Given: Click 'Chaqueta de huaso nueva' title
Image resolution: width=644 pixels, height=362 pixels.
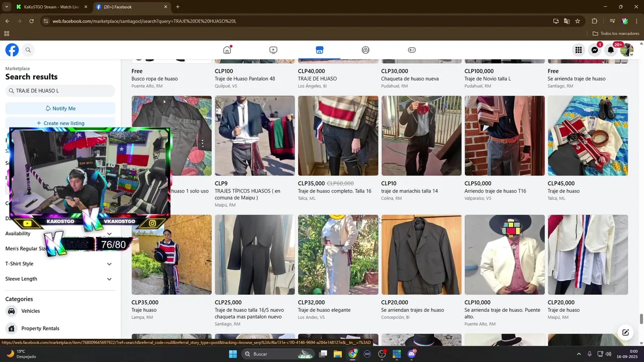Looking at the screenshot, I should point(410,79).
